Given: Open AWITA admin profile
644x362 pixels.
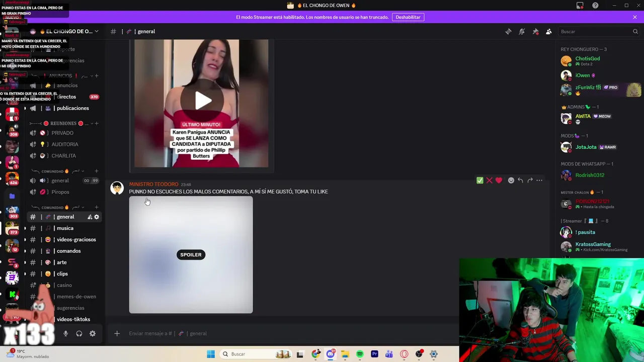Looking at the screenshot, I should (x=599, y=119).
